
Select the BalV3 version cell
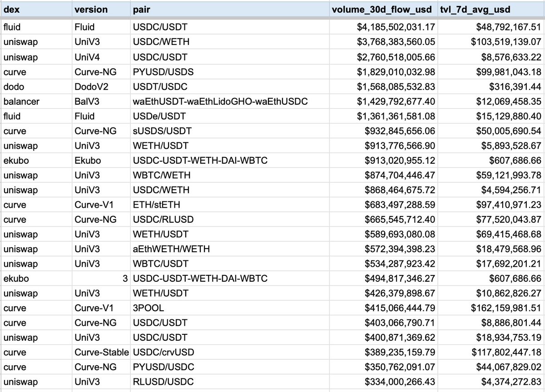click(x=101, y=101)
